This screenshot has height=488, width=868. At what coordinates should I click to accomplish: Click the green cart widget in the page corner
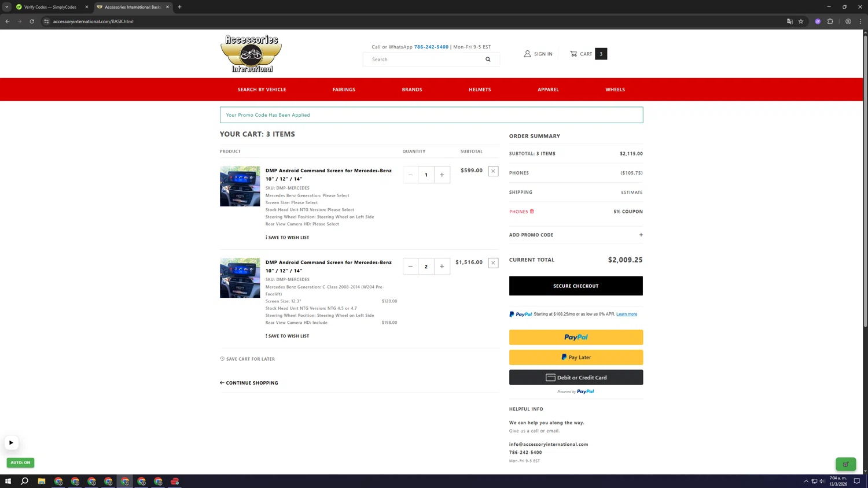click(x=846, y=464)
